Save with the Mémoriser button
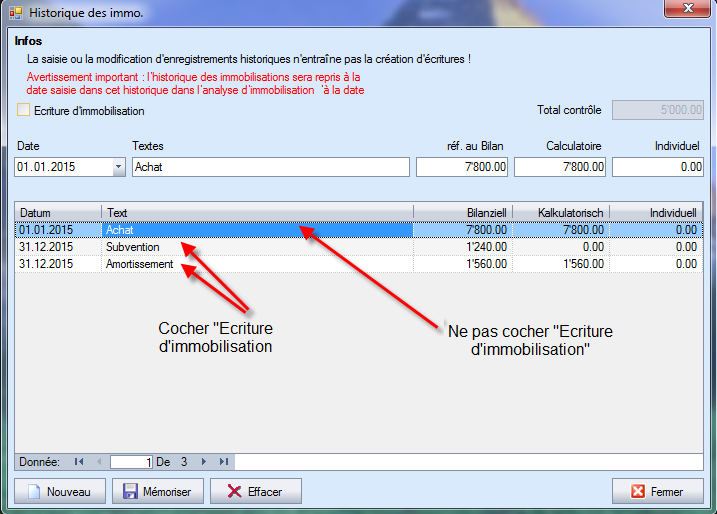Viewport: 717px width, 514px height. click(158, 492)
